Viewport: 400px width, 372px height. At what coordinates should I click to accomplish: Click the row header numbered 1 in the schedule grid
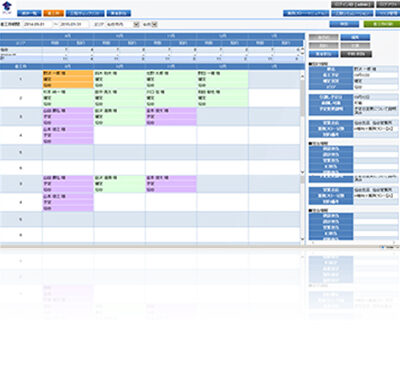tap(21, 79)
